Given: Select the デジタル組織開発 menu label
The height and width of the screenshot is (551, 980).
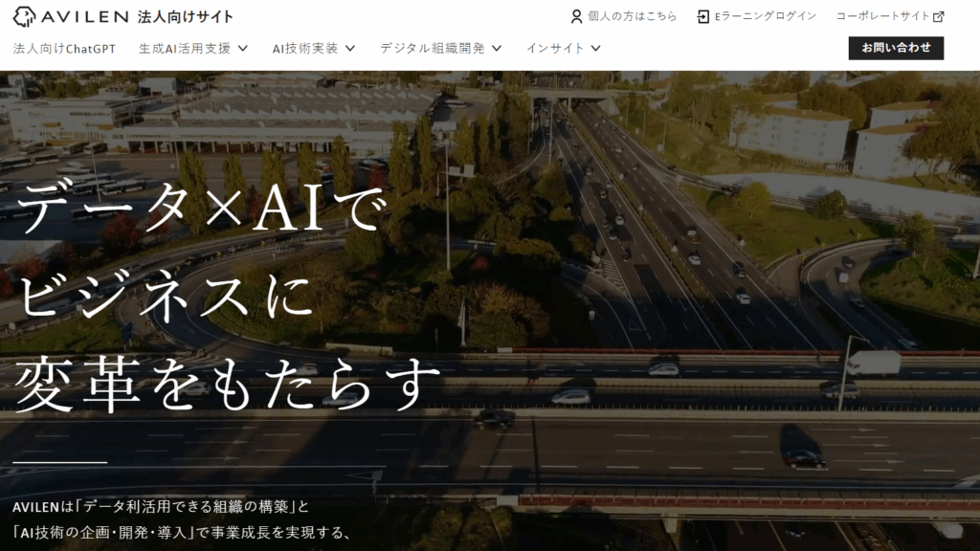Looking at the screenshot, I should point(433,48).
